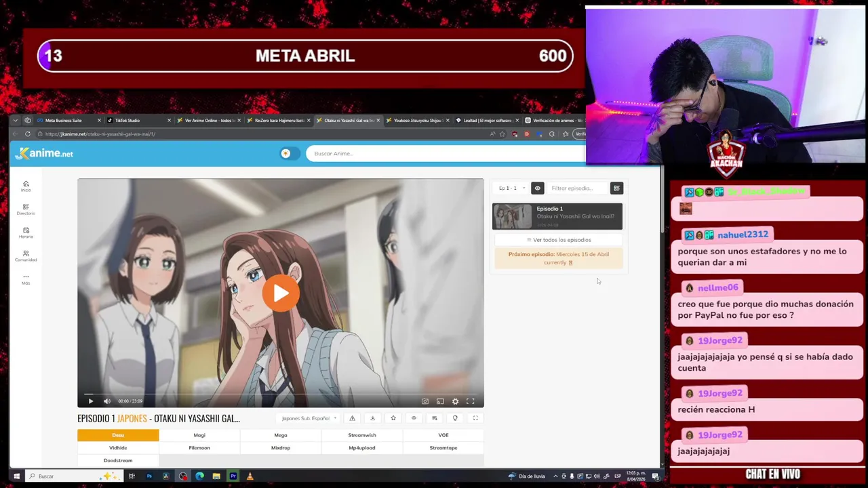Image resolution: width=868 pixels, height=488 pixels.
Task: Switch to the ReZero kara Hajimeru browser tab
Action: (279, 120)
